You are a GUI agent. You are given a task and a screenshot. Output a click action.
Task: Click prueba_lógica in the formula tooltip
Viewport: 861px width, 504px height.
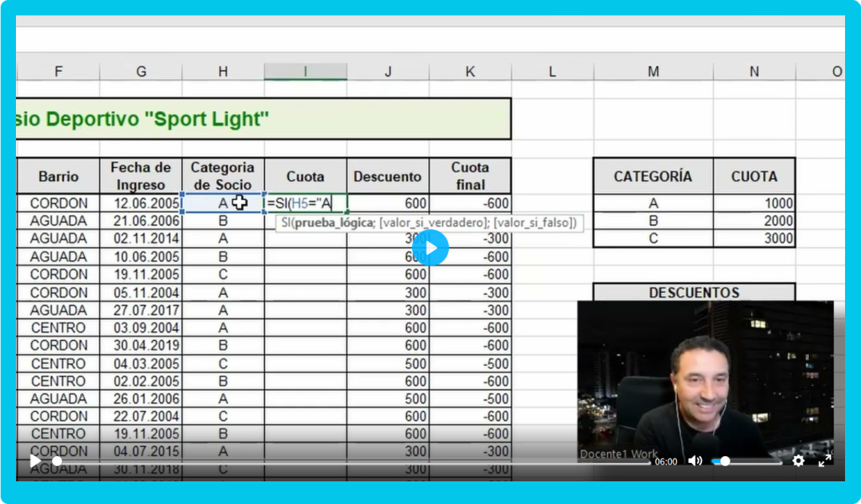[325, 223]
